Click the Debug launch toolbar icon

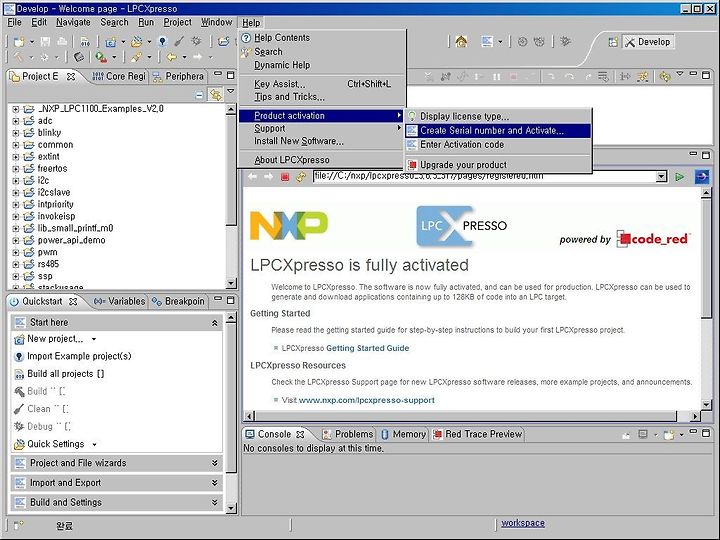click(x=196, y=41)
